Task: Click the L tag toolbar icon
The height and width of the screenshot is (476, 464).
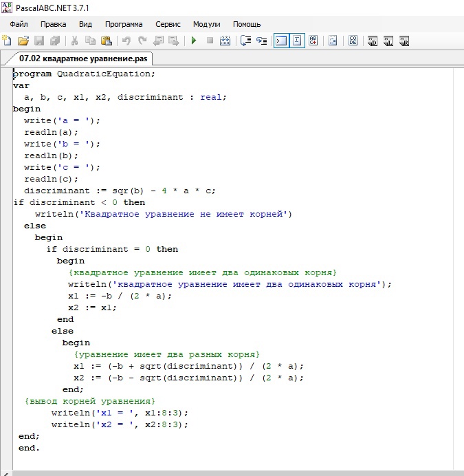Action: click(388, 41)
